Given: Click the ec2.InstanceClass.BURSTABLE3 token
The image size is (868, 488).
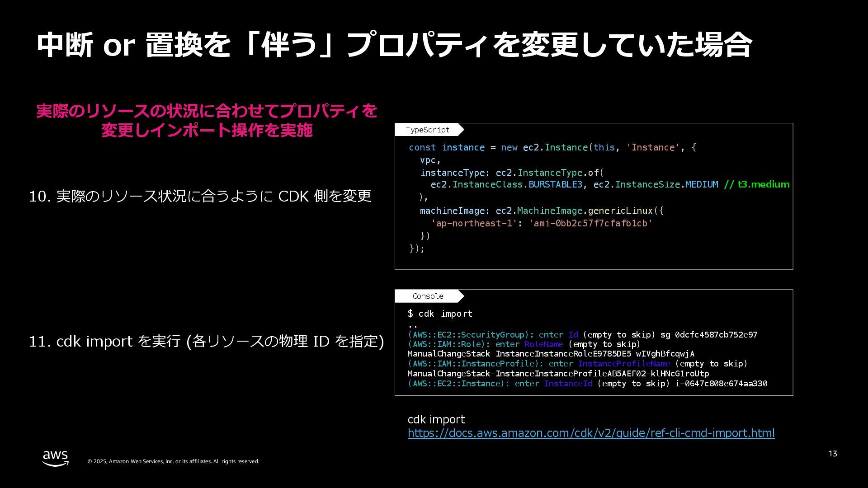Looking at the screenshot, I should pos(506,184).
